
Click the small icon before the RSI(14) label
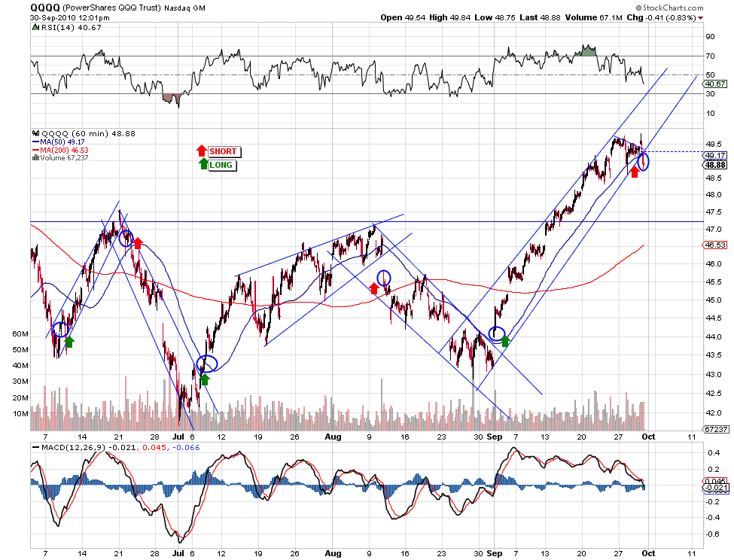pyautogui.click(x=35, y=27)
